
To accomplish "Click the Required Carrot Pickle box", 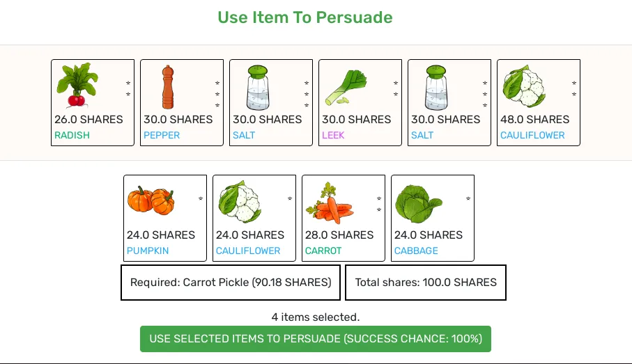I will pos(231,283).
